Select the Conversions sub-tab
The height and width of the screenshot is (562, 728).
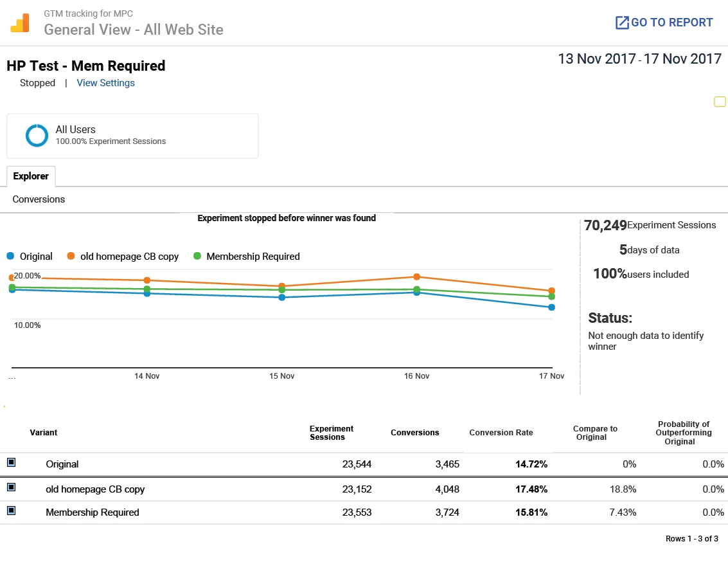[39, 199]
